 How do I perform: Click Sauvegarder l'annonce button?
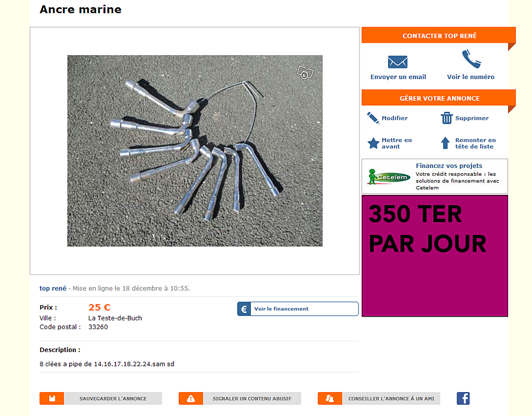click(101, 398)
